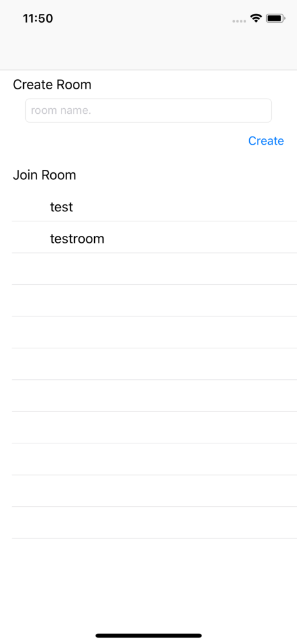Tap the Wi-Fi icon in status bar

(x=256, y=18)
